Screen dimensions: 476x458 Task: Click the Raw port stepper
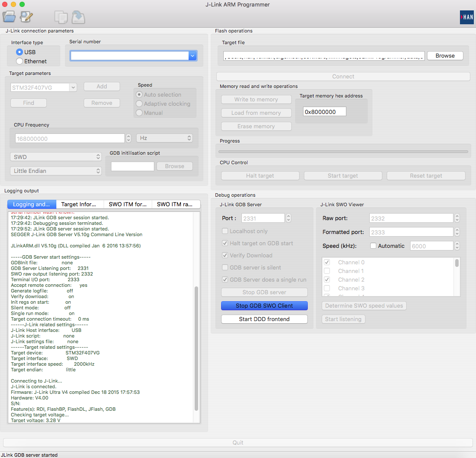coord(457,218)
